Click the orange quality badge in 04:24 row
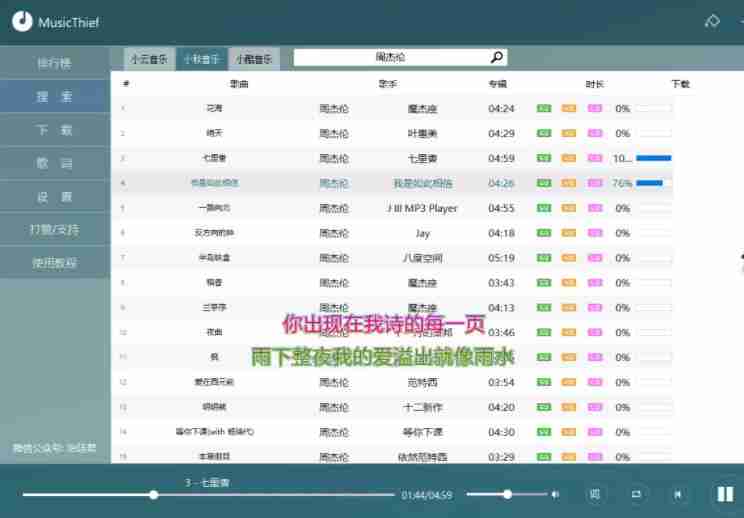The height and width of the screenshot is (518, 744). point(568,108)
